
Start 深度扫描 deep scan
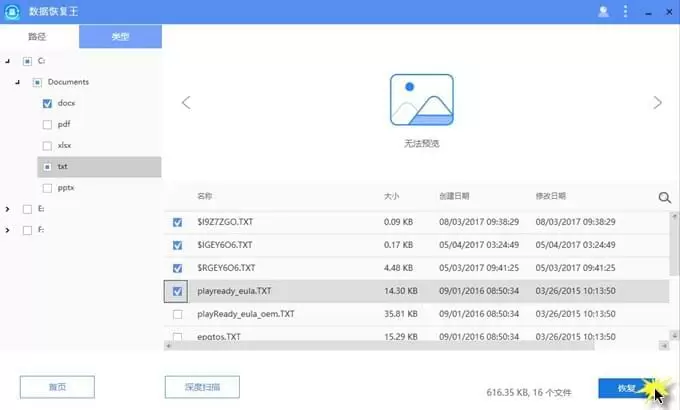[202, 387]
